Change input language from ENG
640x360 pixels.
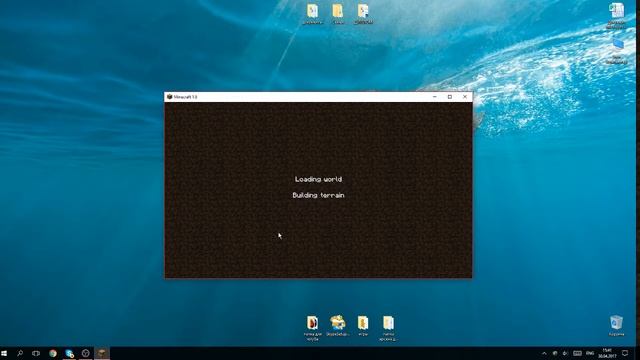tap(590, 353)
